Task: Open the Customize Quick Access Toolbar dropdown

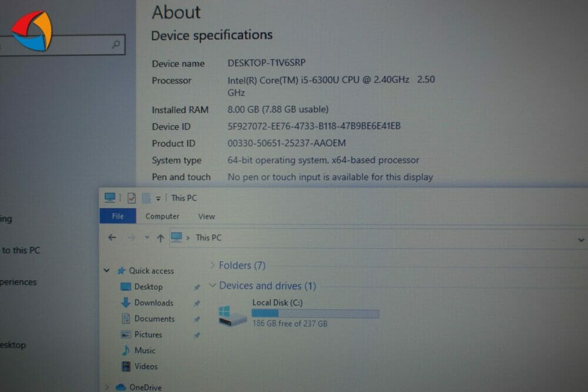Action: tap(158, 199)
